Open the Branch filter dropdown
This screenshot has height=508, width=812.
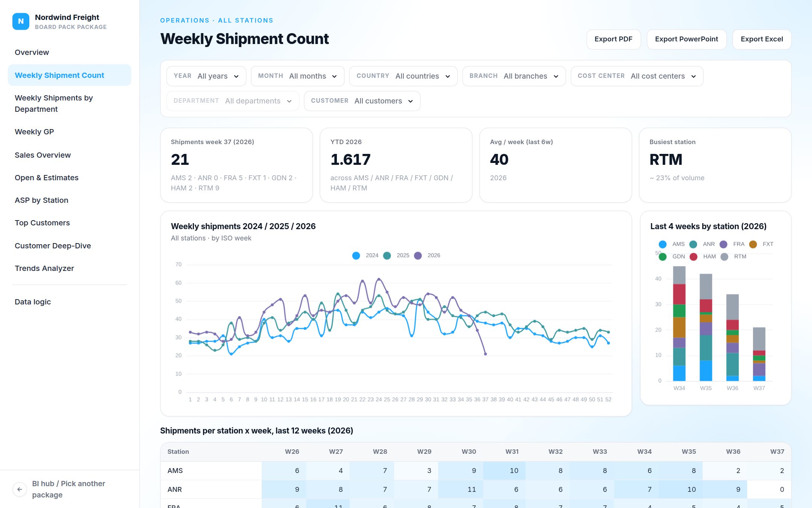pos(514,76)
